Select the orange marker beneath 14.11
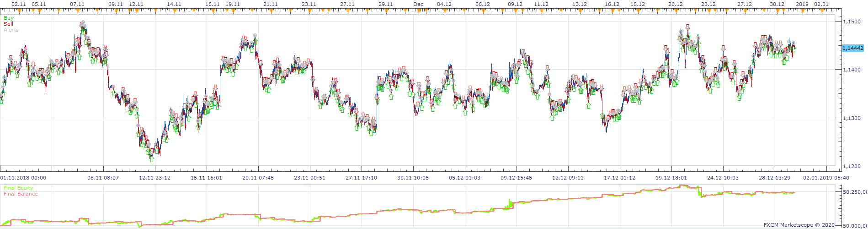The height and width of the screenshot is (229, 868). point(174,11)
